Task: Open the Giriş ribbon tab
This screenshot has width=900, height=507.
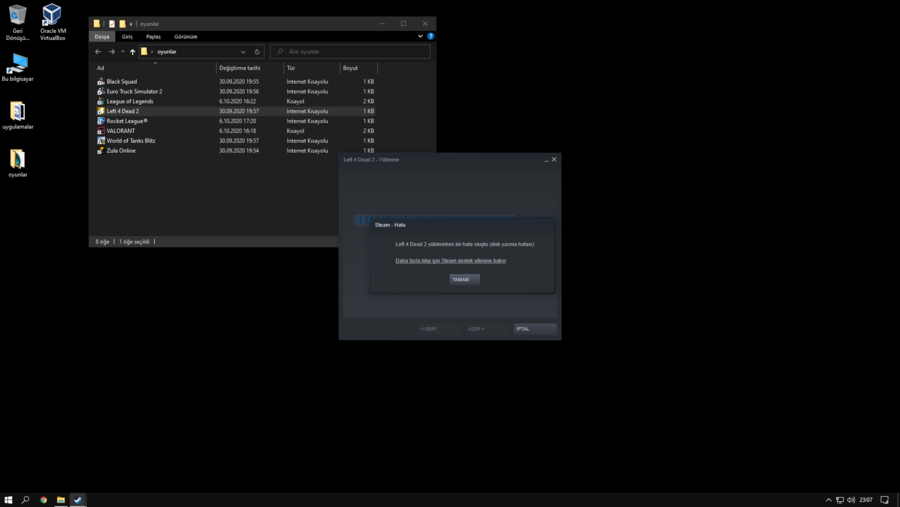Action: point(127,36)
